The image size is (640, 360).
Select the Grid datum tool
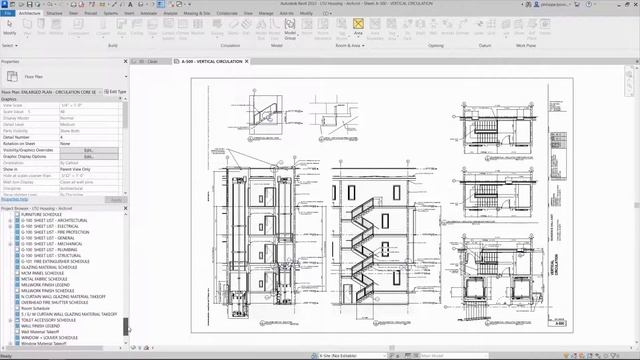(x=491, y=27)
